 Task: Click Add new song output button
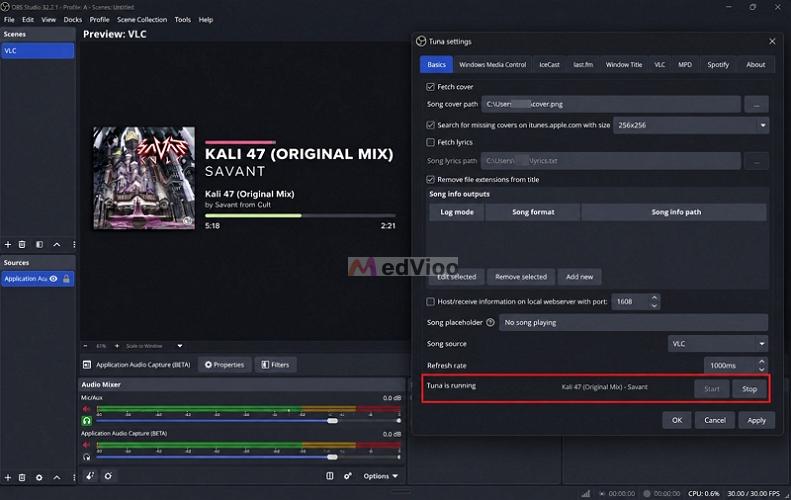(x=579, y=277)
